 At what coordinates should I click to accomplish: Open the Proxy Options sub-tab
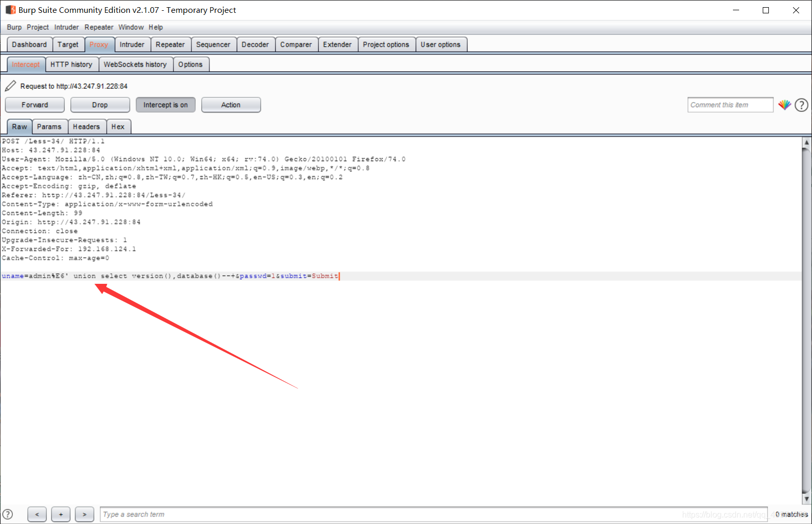click(190, 65)
